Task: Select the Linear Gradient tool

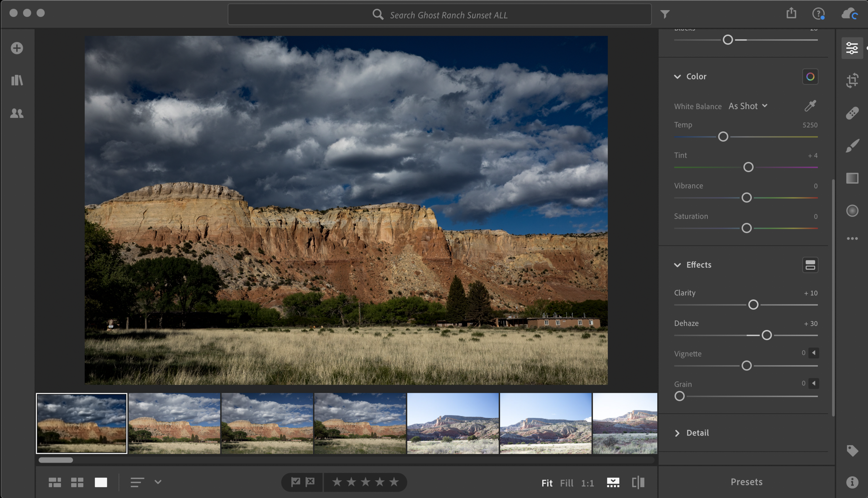Action: [x=852, y=178]
